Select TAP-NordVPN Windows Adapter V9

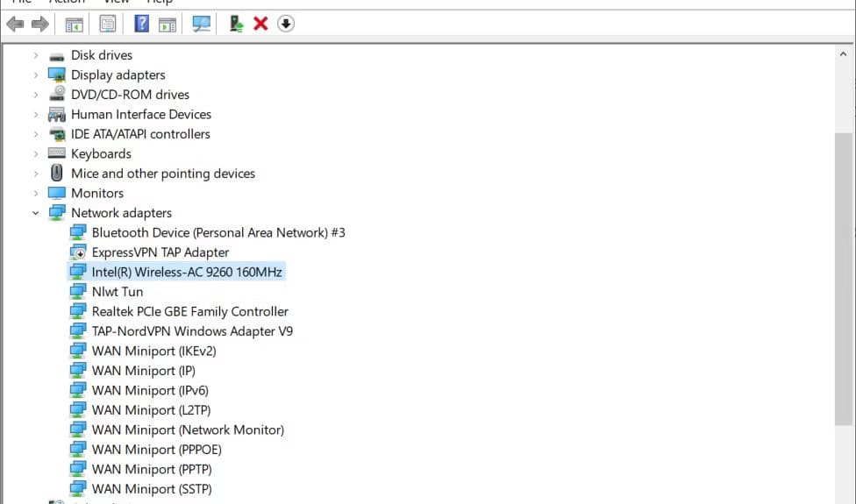tap(192, 331)
